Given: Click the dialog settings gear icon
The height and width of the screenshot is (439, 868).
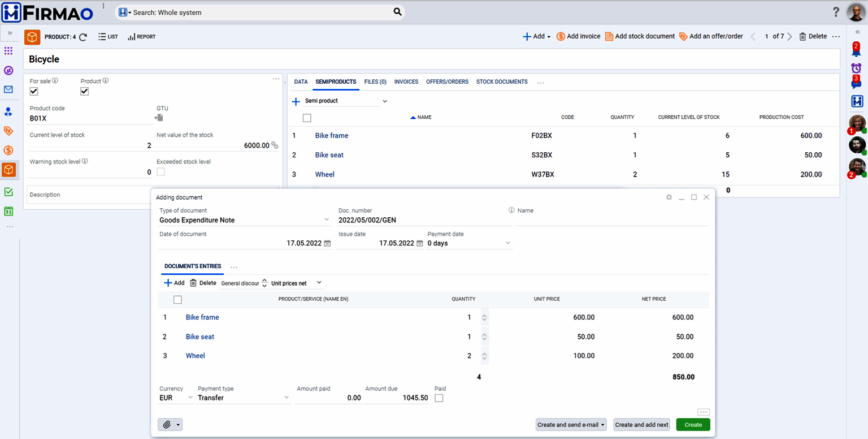Looking at the screenshot, I should (x=669, y=197).
